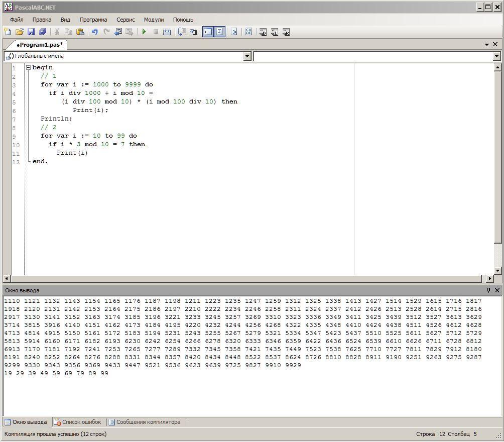Open the Глобальные имена dropdown
Screen dimensions: 504x442
pyautogui.click(x=247, y=56)
